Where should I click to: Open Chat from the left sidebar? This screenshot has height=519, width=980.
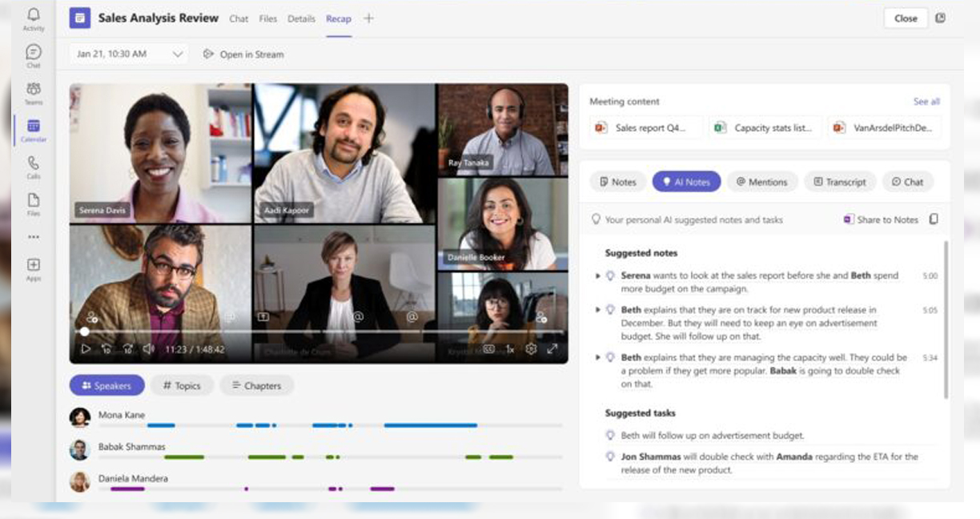33,56
